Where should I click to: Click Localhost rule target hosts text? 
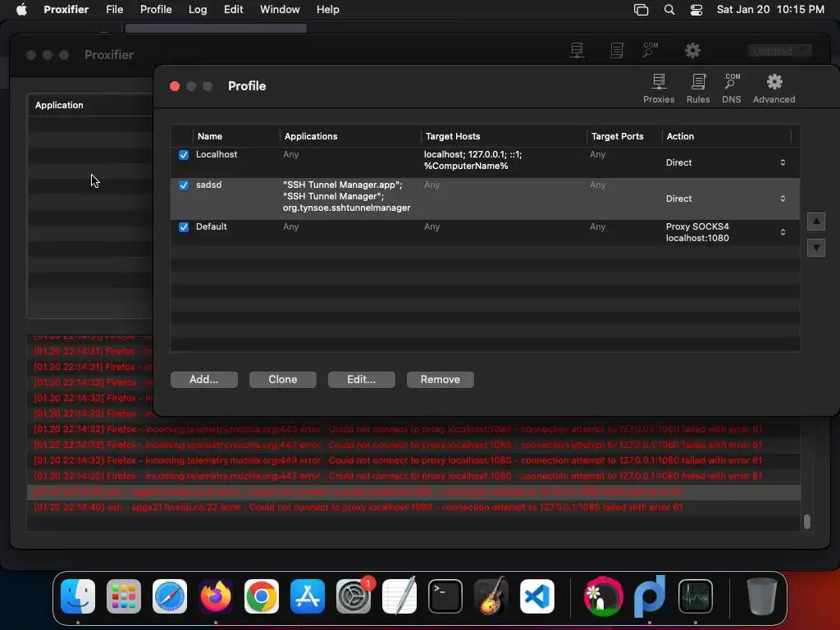pos(472,160)
